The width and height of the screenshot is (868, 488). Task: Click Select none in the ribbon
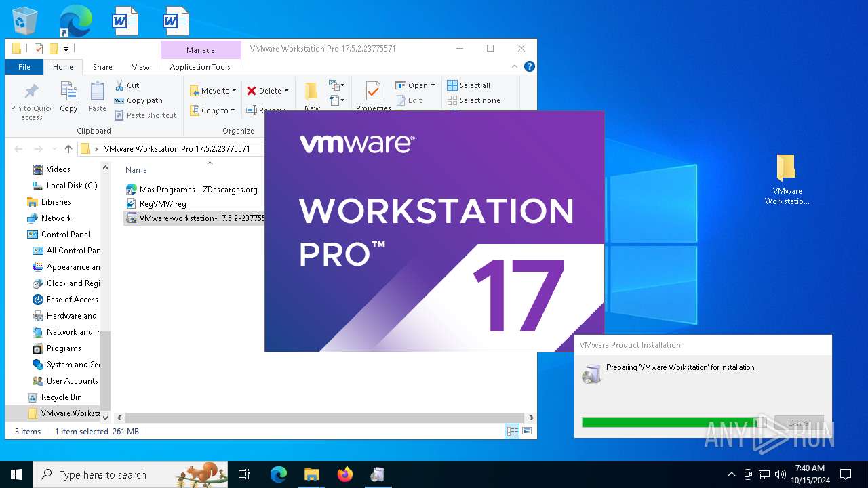pyautogui.click(x=473, y=100)
